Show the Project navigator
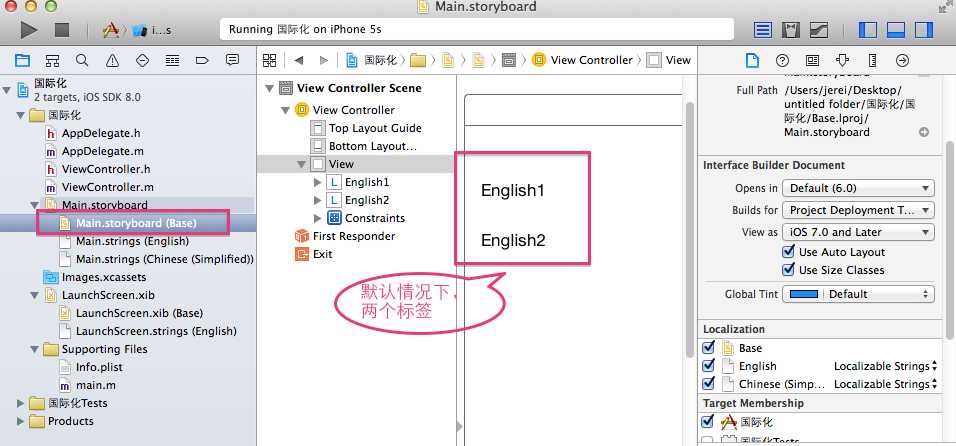The width and height of the screenshot is (956, 446). [x=23, y=60]
